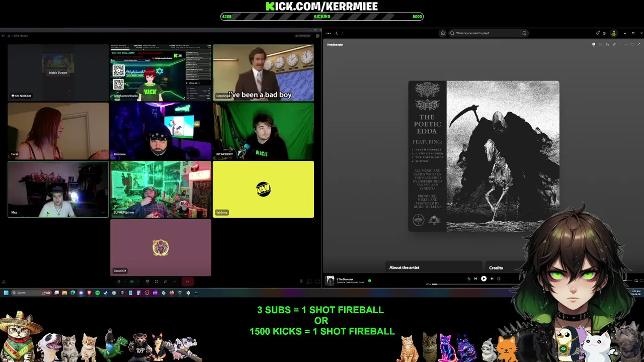Share screen in the call controls
644x362 pixels.
pyautogui.click(x=147, y=282)
